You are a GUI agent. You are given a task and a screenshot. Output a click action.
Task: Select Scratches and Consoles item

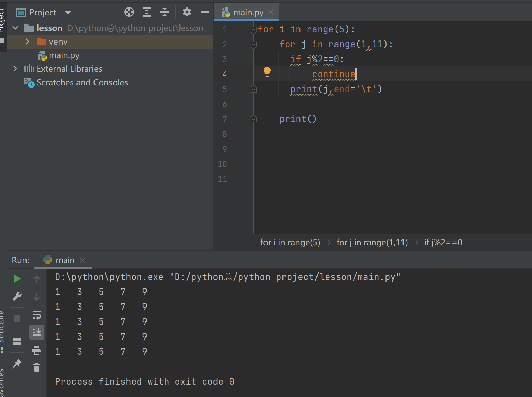(x=76, y=82)
